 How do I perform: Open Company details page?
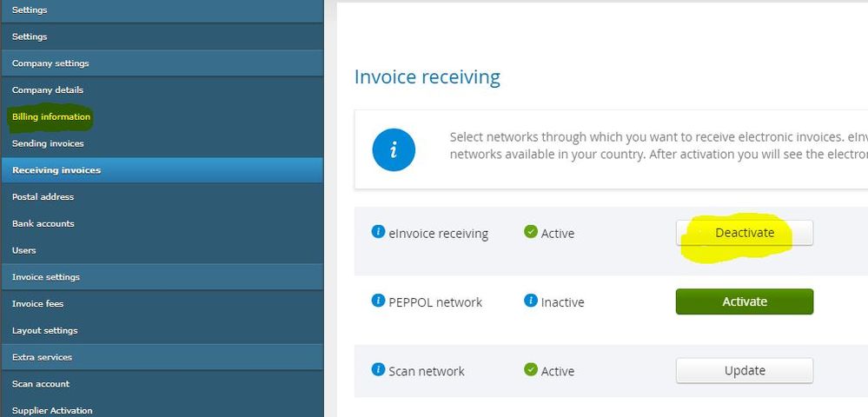click(162, 89)
